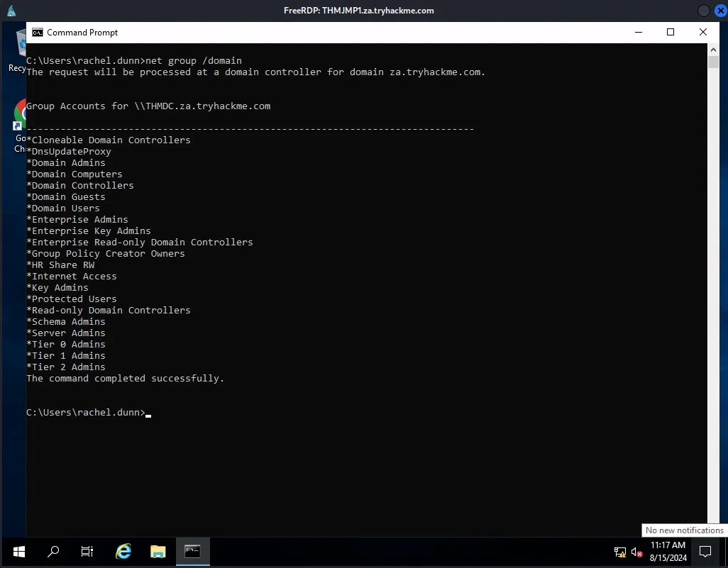Click the 'Protected Users' group line

coord(72,299)
